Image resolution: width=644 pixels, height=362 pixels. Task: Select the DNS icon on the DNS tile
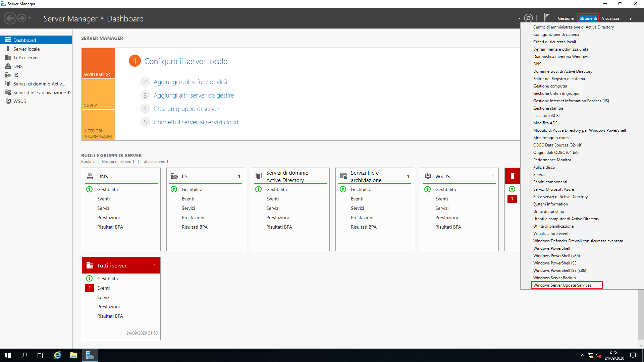pyautogui.click(x=90, y=176)
